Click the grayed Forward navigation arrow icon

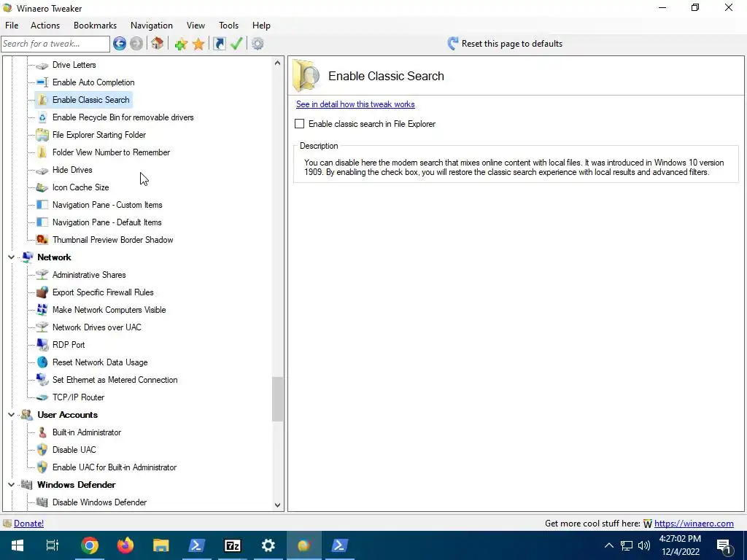[136, 44]
